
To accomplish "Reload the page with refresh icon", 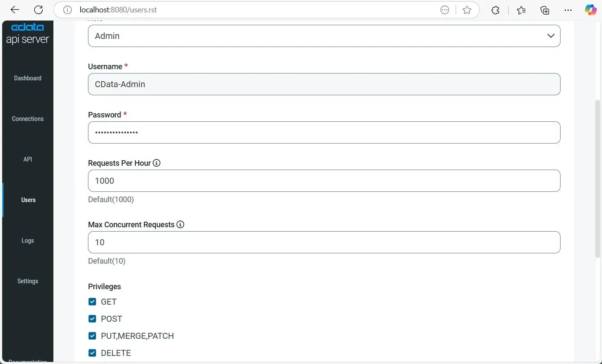I will [x=38, y=10].
